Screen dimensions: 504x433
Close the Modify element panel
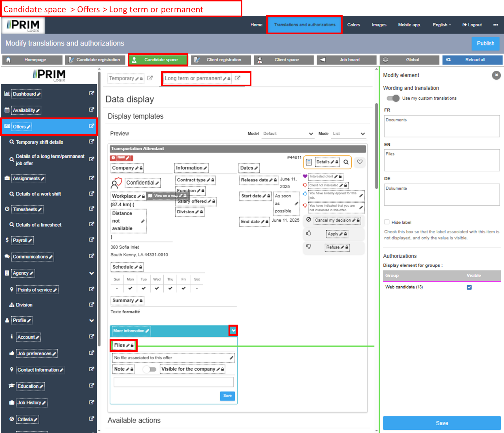(496, 75)
